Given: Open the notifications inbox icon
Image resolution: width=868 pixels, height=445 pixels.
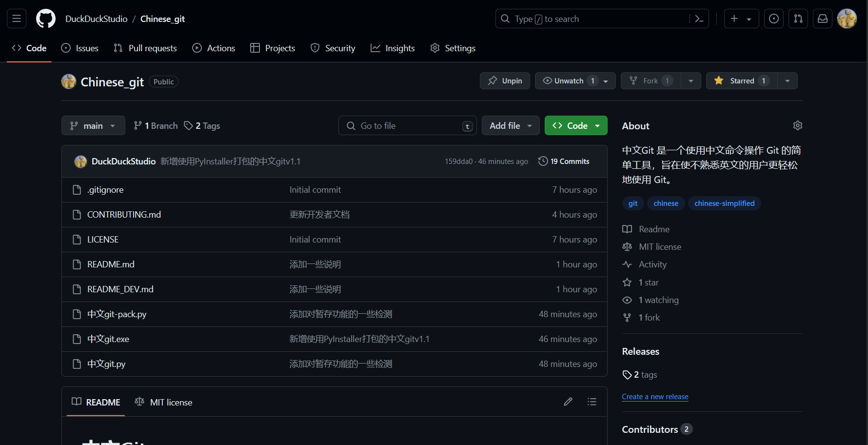Looking at the screenshot, I should pos(823,19).
